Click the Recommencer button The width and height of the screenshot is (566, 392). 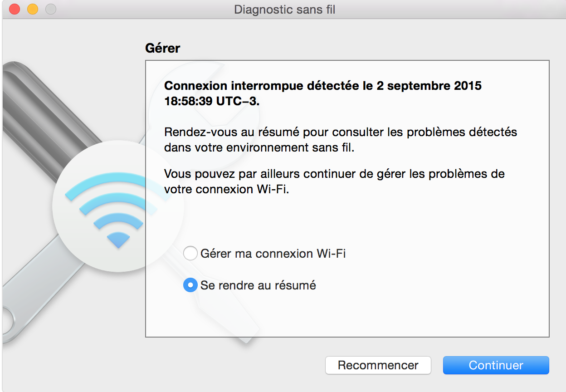pos(378,365)
